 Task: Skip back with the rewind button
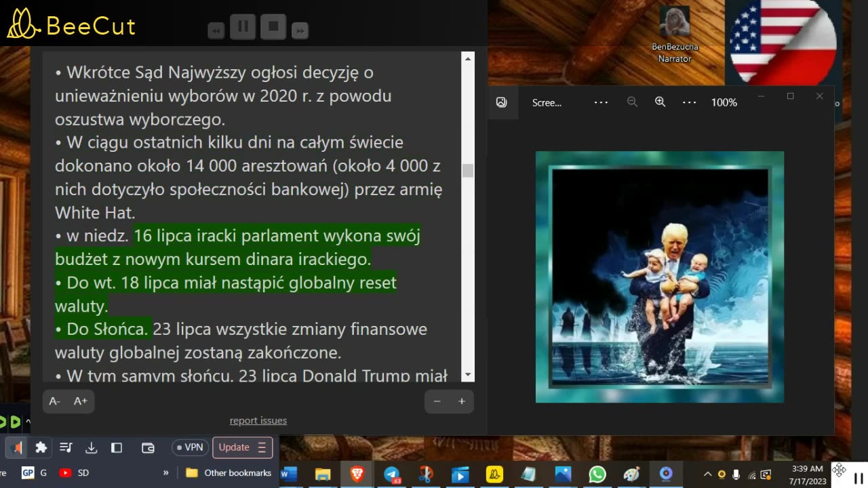216,30
